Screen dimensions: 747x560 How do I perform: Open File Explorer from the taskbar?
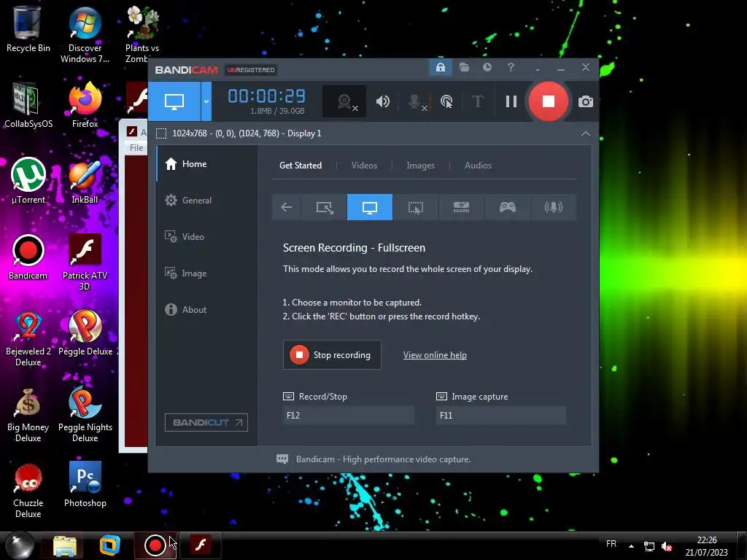65,545
